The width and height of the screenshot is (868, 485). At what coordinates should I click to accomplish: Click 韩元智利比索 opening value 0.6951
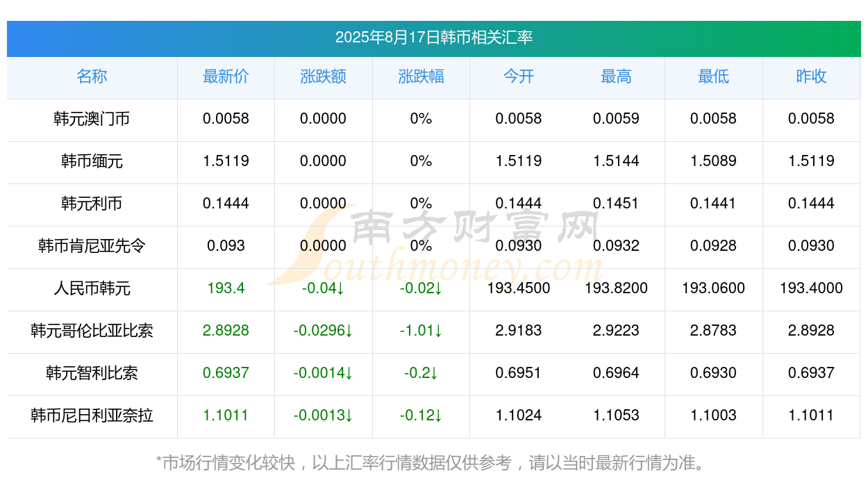point(519,373)
